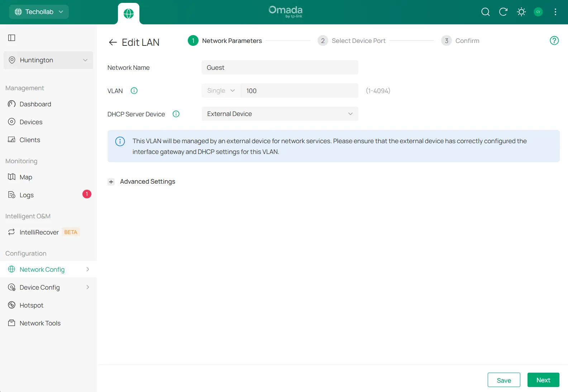Click the Omada logo
The height and width of the screenshot is (392, 568).
pos(286,11)
